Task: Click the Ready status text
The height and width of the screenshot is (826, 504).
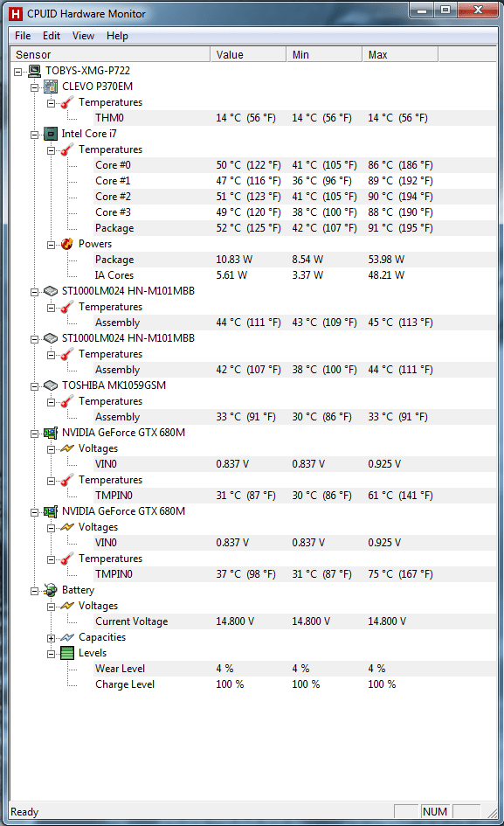Action: [x=24, y=812]
